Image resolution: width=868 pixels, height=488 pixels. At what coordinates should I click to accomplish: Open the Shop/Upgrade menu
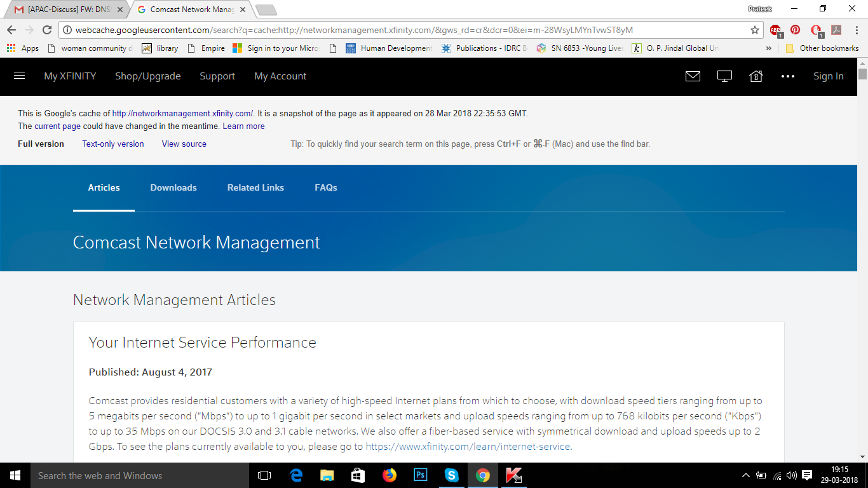tap(147, 76)
